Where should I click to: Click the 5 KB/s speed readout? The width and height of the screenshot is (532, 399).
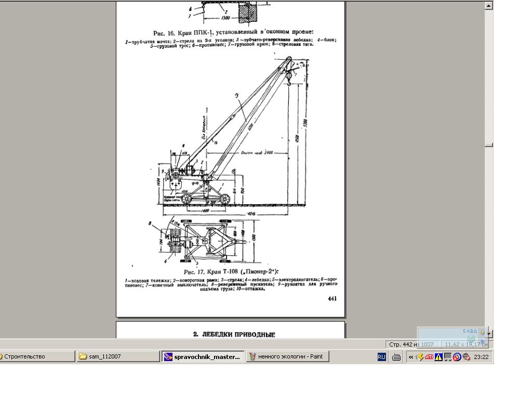(470, 331)
